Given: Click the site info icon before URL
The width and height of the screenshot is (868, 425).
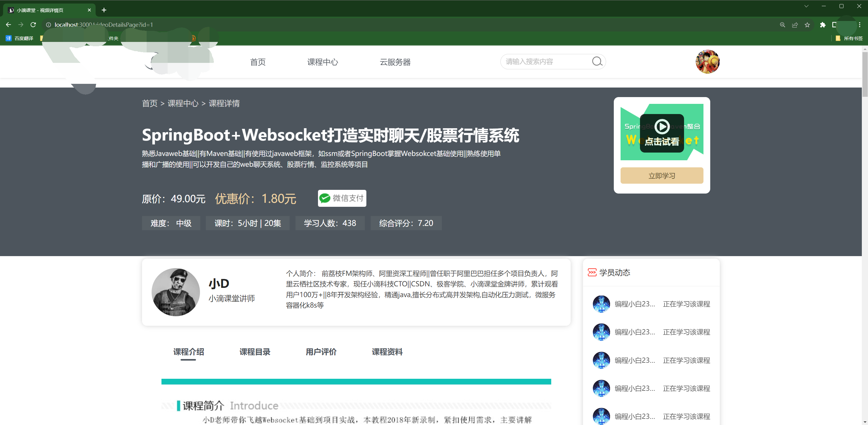Looking at the screenshot, I should pos(48,25).
